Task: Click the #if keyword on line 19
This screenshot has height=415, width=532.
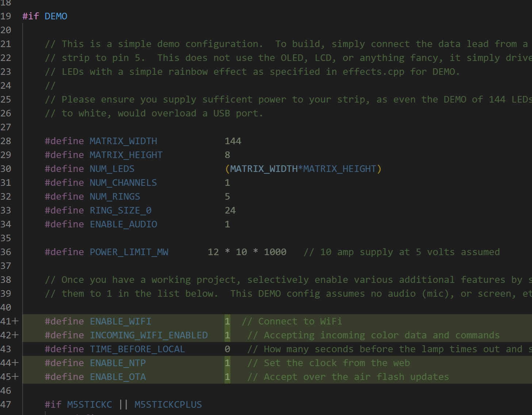Action: point(31,16)
